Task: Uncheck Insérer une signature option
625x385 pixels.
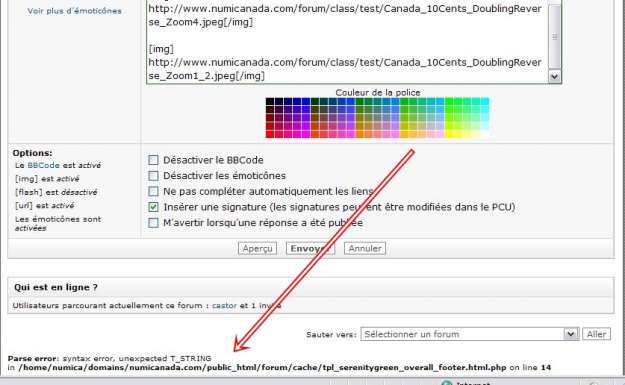Action: [153, 207]
